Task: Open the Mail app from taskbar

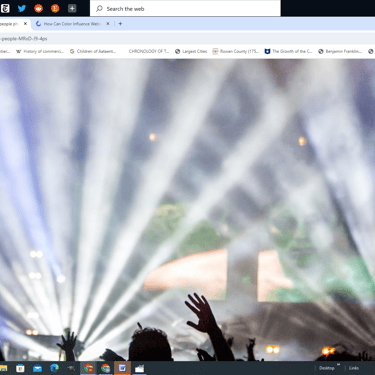Action: point(37,368)
